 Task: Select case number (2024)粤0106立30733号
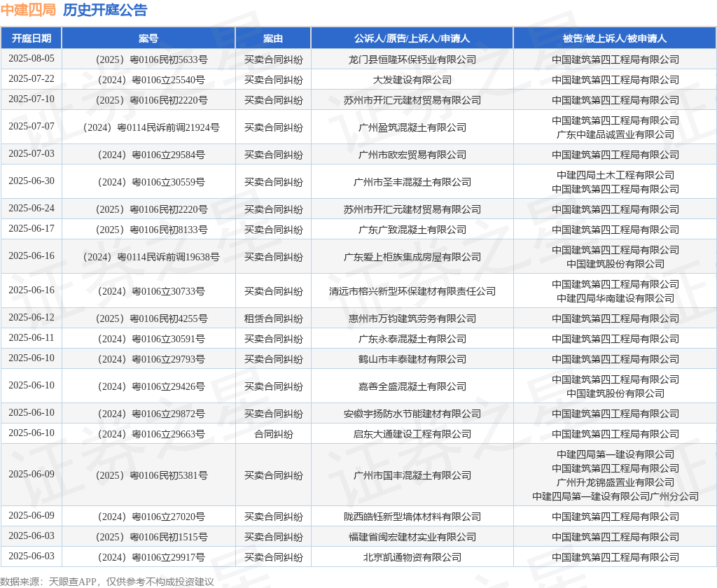coord(151,291)
